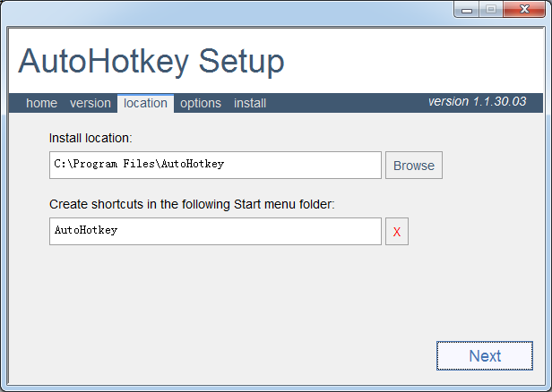Viewport: 552px width, 392px height.
Task: Click the Start menu folder name field
Action: click(215, 231)
